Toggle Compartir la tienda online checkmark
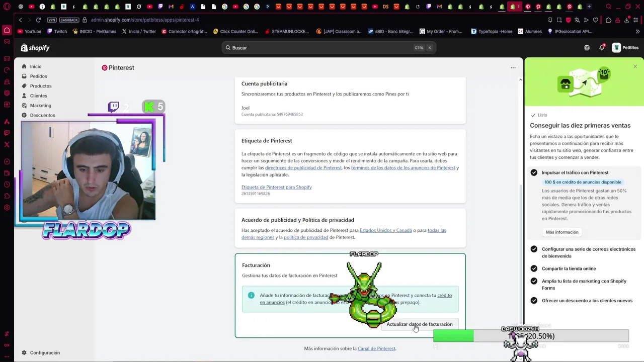This screenshot has height=362, width=644. tap(534, 268)
